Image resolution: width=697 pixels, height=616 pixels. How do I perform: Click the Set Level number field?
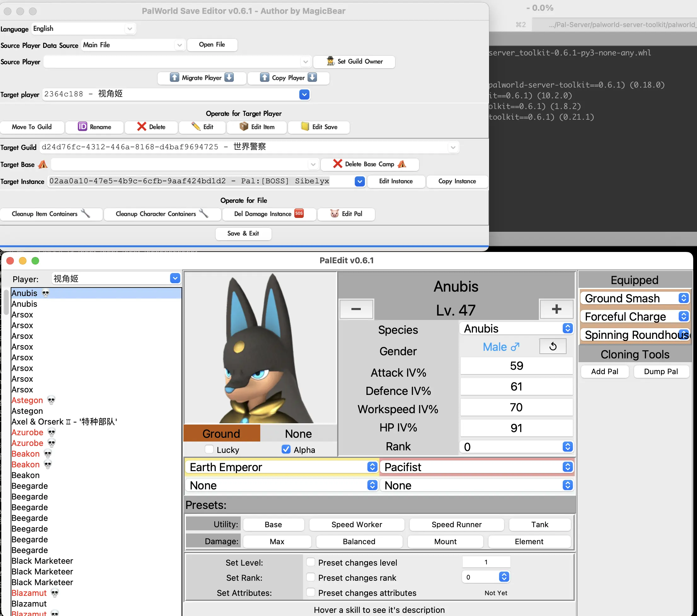coord(486,562)
